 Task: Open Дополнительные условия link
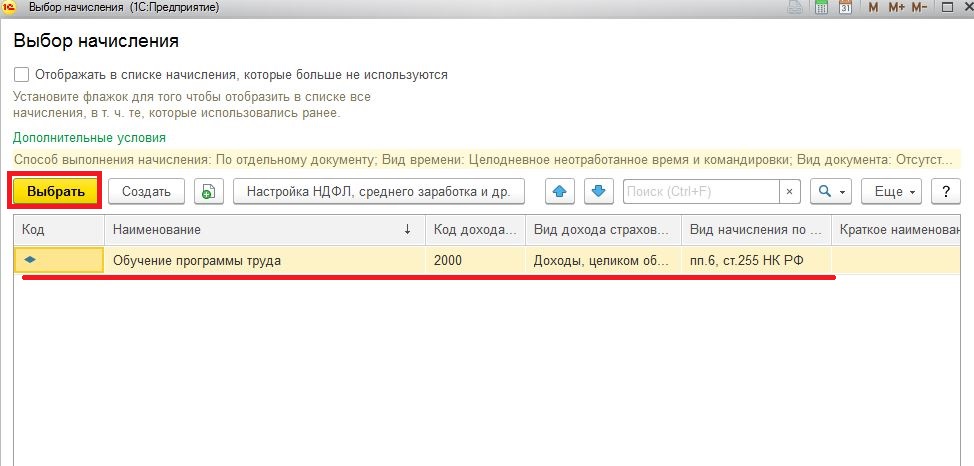point(89,137)
